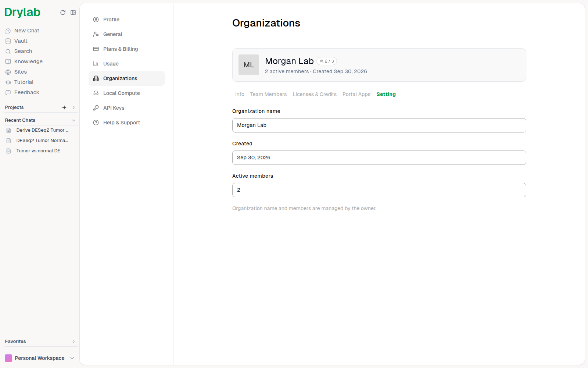
Task: Click the Plans & Billing card icon
Action: pyautogui.click(x=96, y=49)
